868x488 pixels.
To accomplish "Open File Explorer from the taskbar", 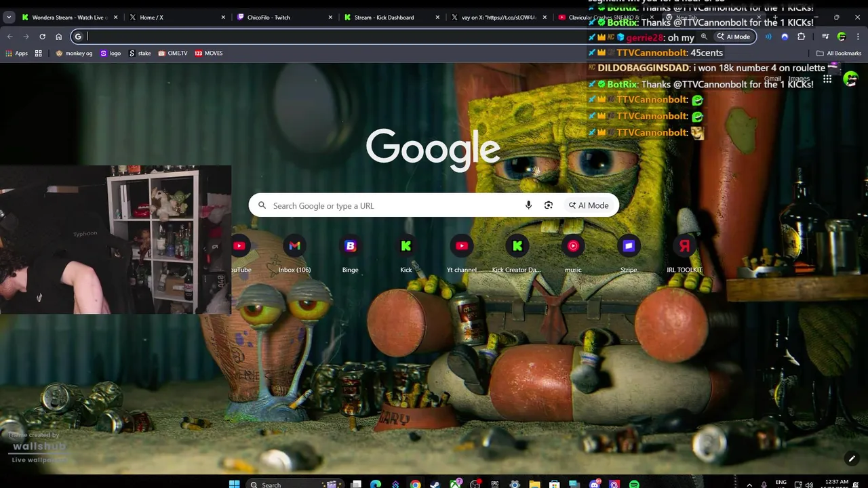I will tap(535, 484).
